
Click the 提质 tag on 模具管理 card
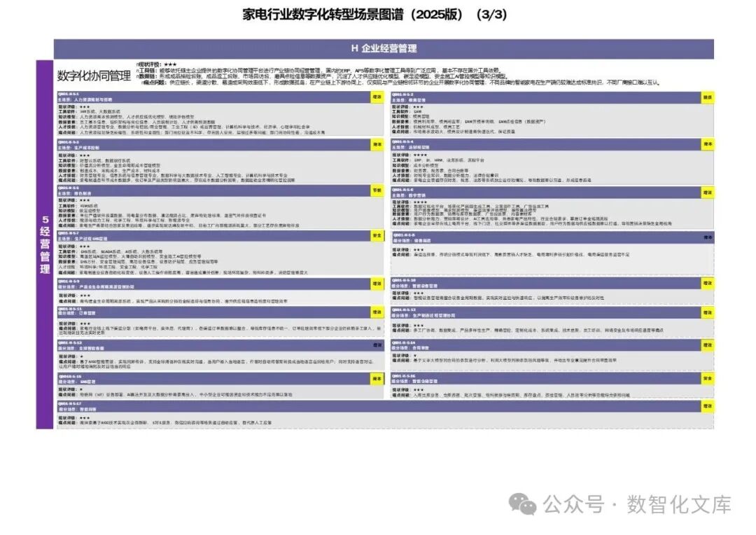pos(707,97)
